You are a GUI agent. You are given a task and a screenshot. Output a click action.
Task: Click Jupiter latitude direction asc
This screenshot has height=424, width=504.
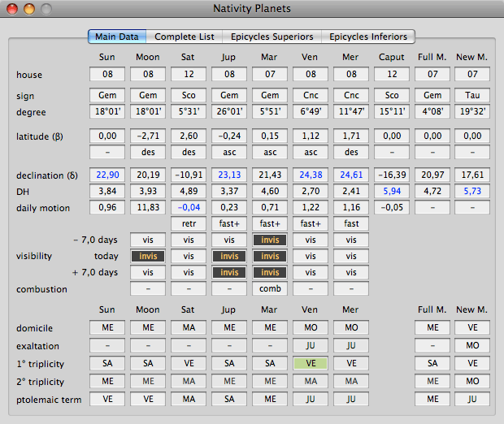[229, 152]
